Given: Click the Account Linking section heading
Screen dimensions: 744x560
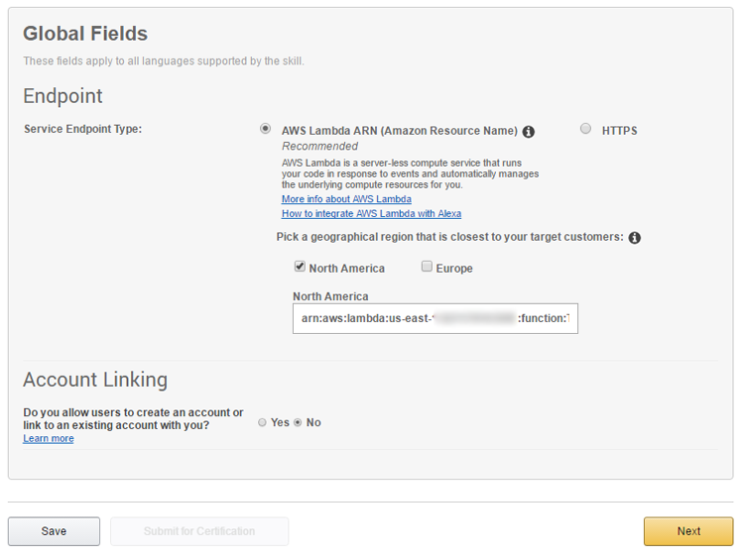Looking at the screenshot, I should coord(95,380).
